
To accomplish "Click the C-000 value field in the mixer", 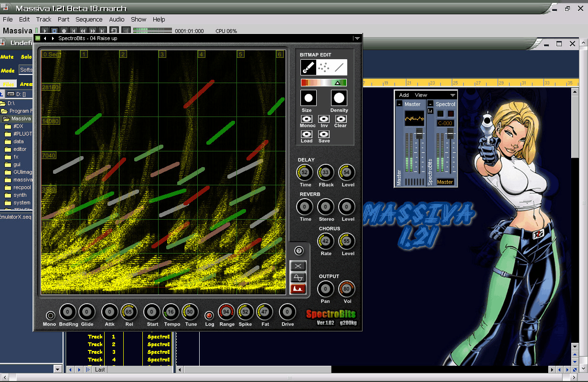I will tap(446, 123).
